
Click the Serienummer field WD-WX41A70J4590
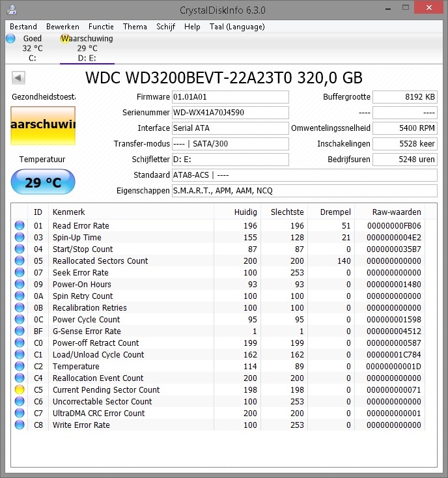coord(231,113)
